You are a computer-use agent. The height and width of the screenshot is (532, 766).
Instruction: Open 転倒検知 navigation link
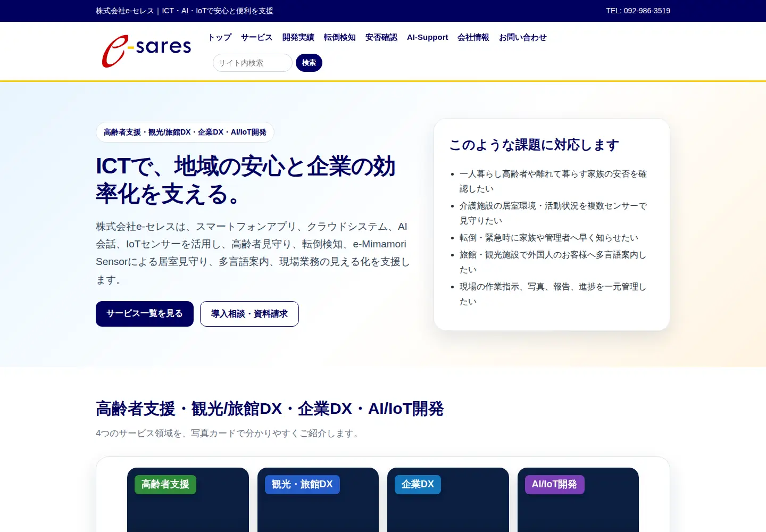[340, 37]
